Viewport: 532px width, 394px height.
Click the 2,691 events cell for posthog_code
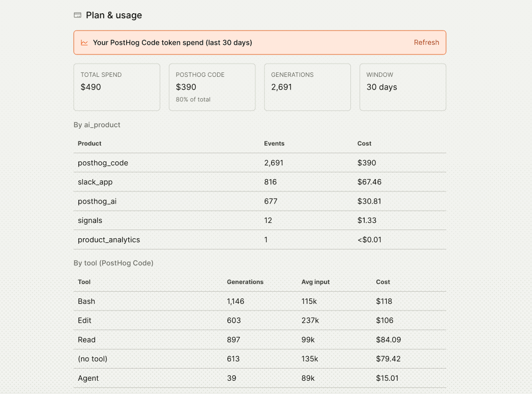[274, 163]
